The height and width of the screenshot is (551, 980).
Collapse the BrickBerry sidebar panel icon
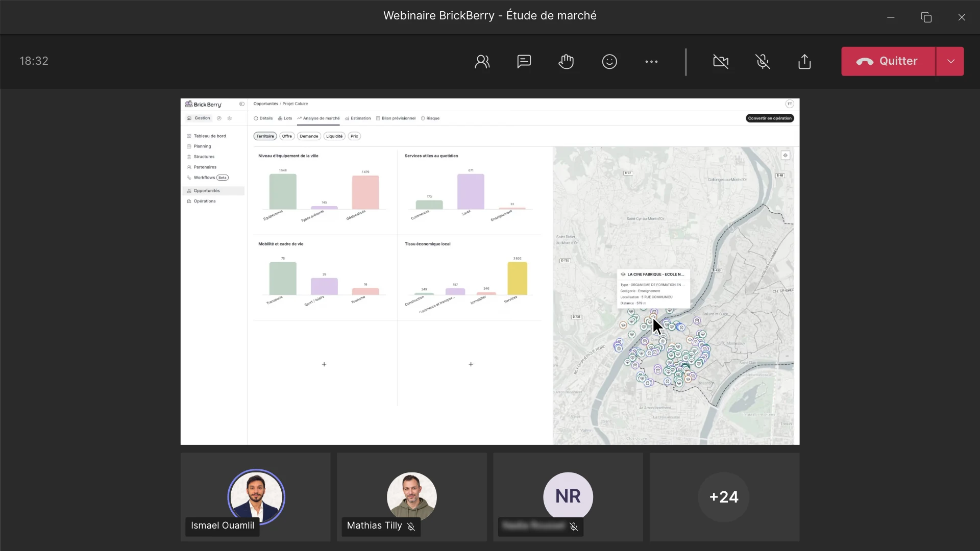pyautogui.click(x=241, y=104)
